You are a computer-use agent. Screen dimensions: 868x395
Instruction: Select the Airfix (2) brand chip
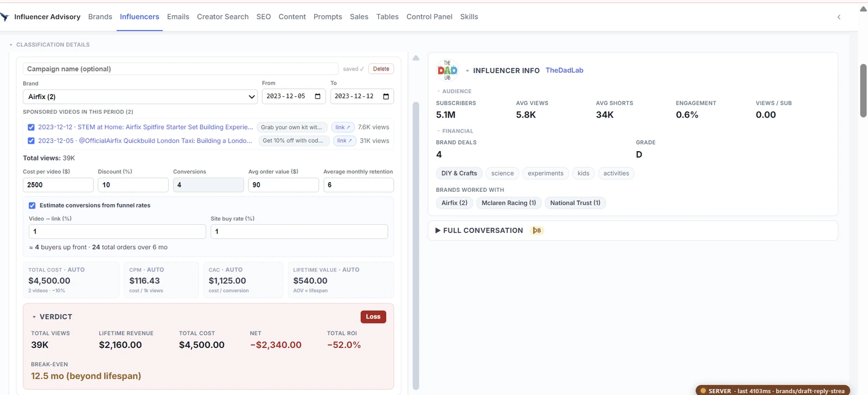[454, 203]
